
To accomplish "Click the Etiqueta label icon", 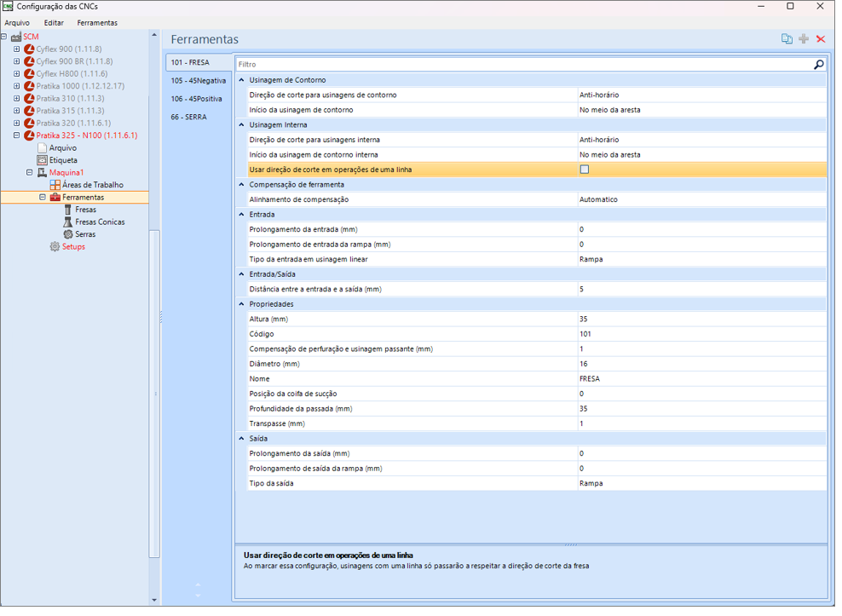I will pyautogui.click(x=43, y=161).
